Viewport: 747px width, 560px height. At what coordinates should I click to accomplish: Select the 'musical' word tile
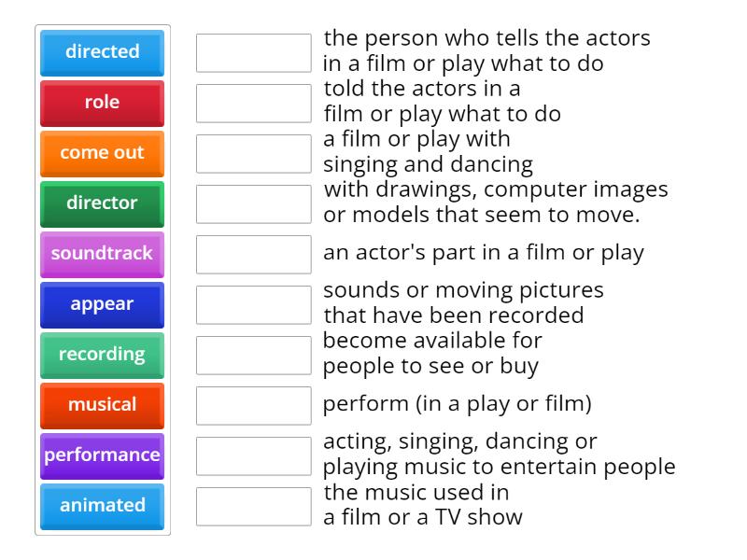click(x=102, y=405)
